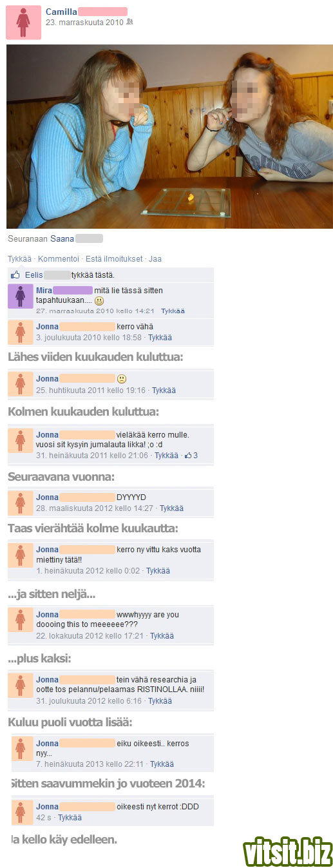Open the tagged Saana profile link

[x=62, y=238]
